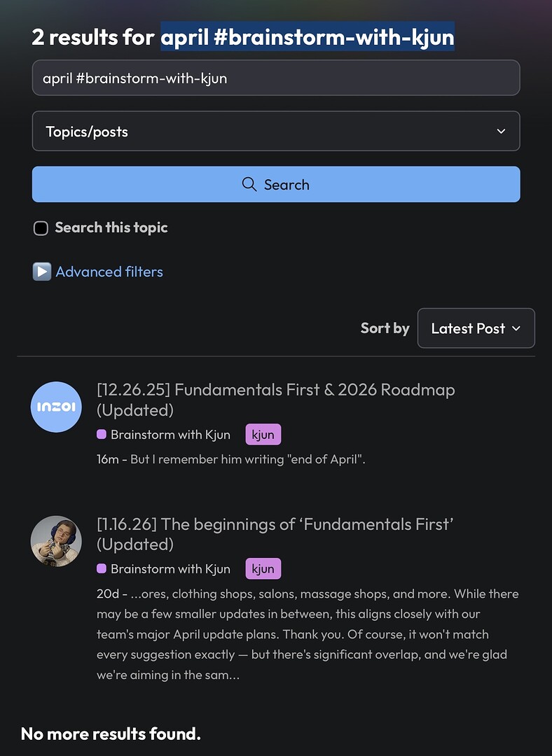Select kjun tag on first result
552x756 pixels.
pyautogui.click(x=263, y=435)
